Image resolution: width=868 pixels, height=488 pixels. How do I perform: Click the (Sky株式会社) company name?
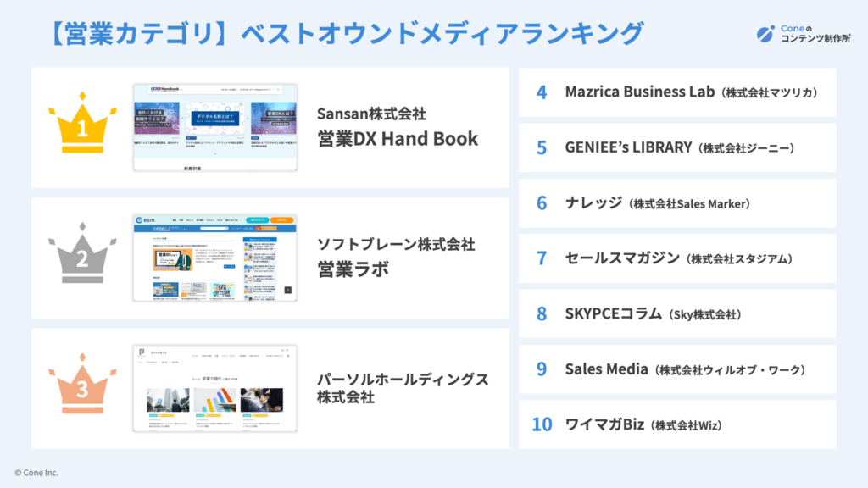coord(705,315)
